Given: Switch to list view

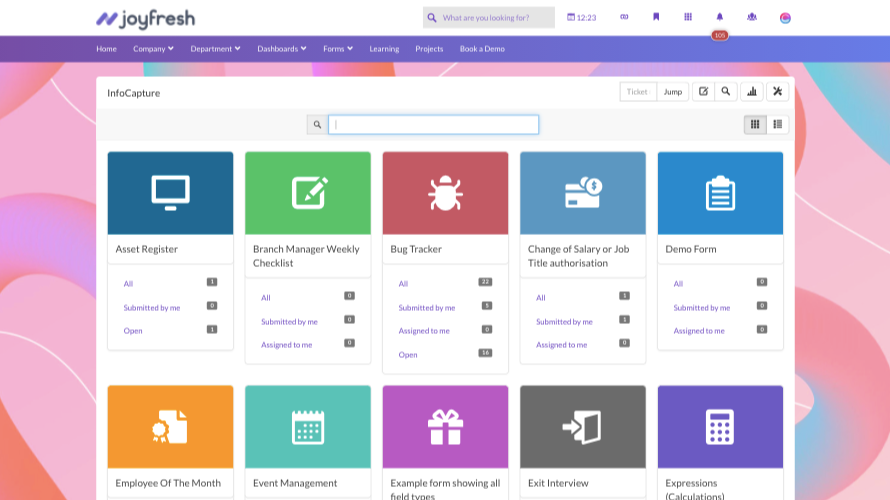Looking at the screenshot, I should tap(777, 124).
